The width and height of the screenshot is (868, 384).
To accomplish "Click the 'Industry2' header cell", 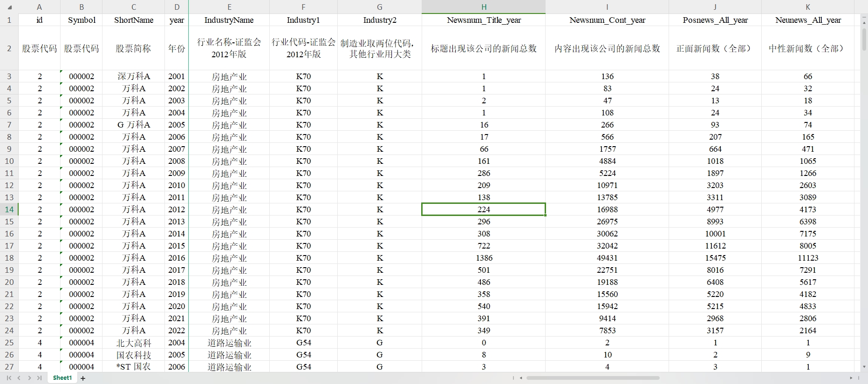I will tap(380, 20).
